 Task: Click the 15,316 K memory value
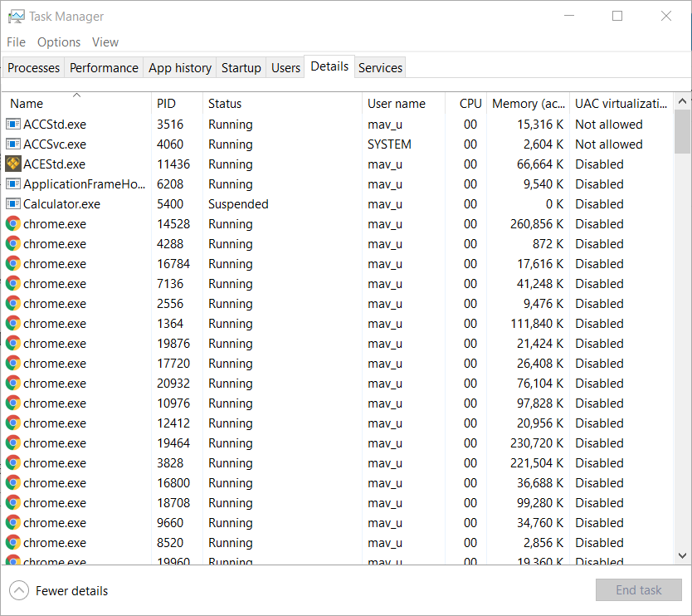coord(540,125)
